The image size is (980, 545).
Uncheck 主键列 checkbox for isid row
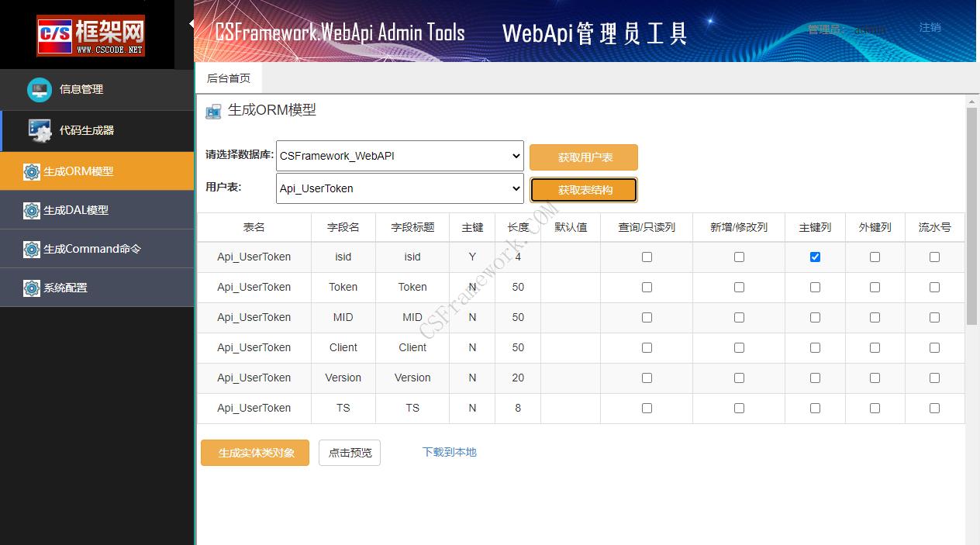[815, 257]
